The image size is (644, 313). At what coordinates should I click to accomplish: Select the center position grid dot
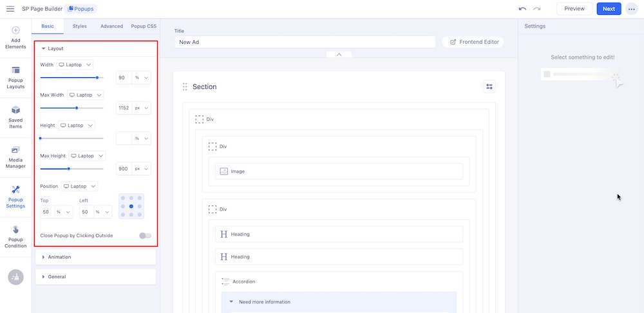[131, 206]
